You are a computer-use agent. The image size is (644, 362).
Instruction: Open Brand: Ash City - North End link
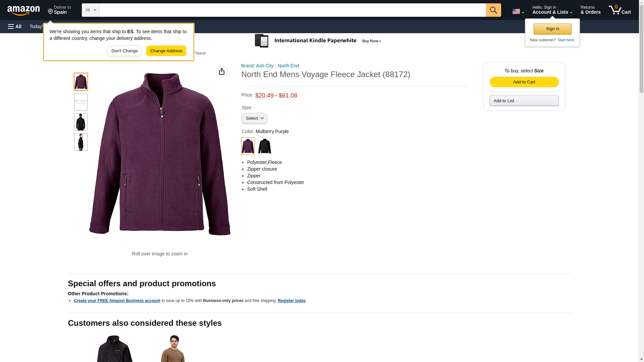point(270,66)
